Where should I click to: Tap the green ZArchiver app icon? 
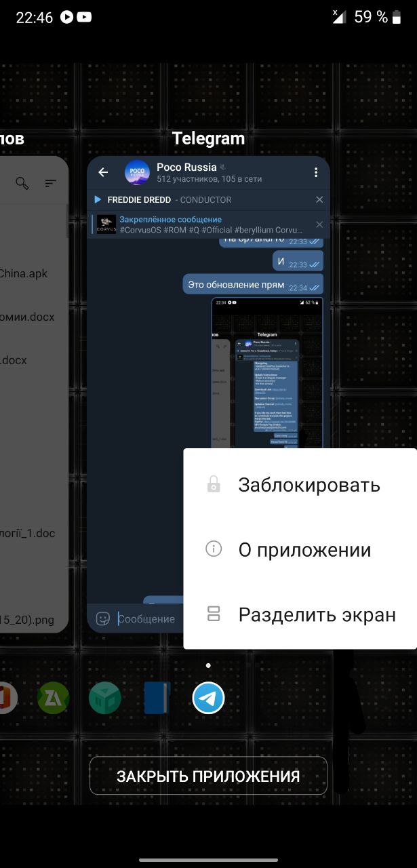(x=53, y=698)
